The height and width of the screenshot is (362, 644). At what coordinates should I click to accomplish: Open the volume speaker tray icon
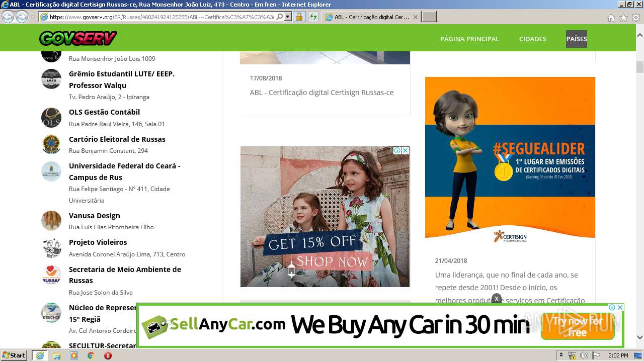point(584,355)
